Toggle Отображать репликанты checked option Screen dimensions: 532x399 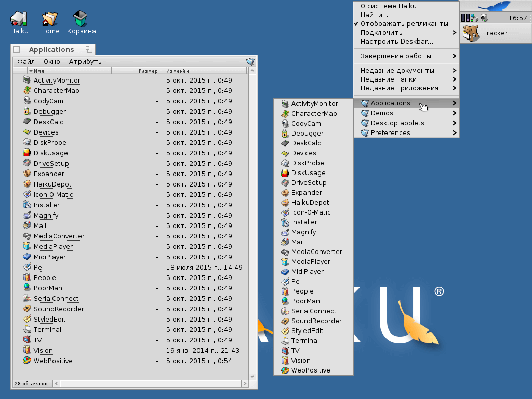click(x=406, y=24)
